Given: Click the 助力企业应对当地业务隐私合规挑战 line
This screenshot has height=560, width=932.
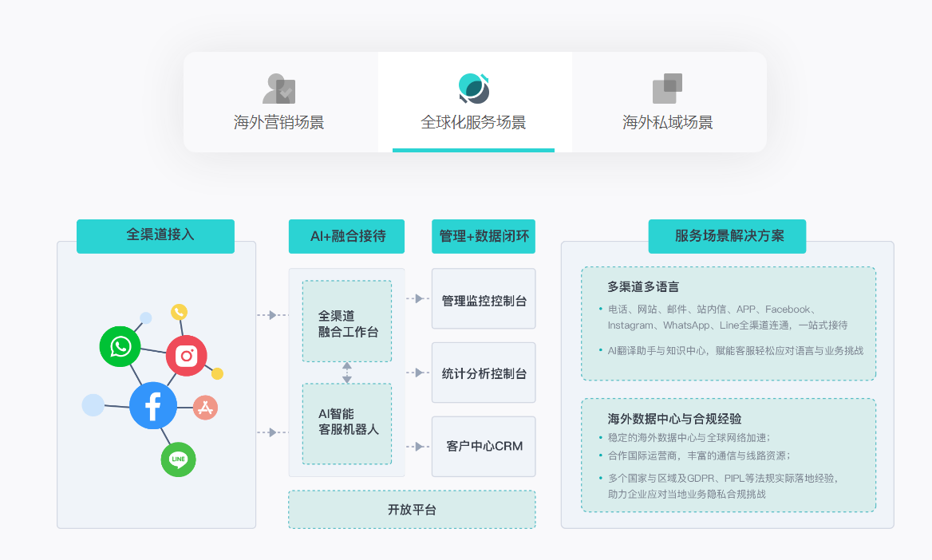Looking at the screenshot, I should pos(686,494).
